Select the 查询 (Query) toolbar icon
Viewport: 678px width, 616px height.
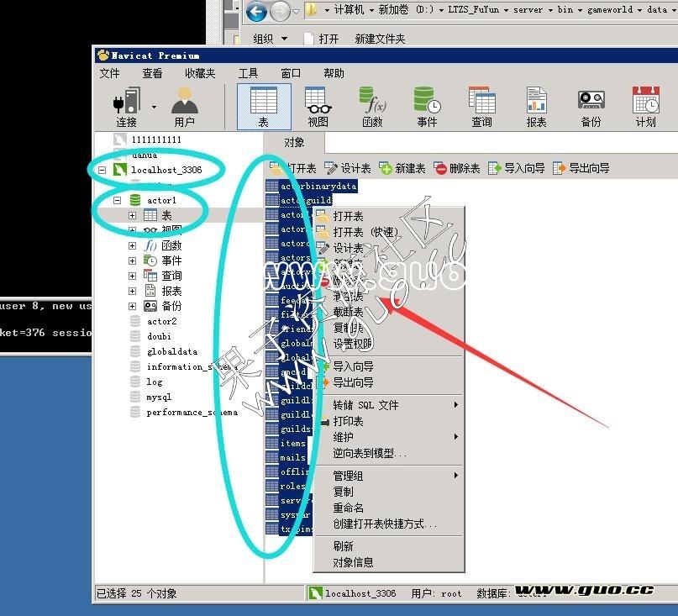[x=481, y=106]
